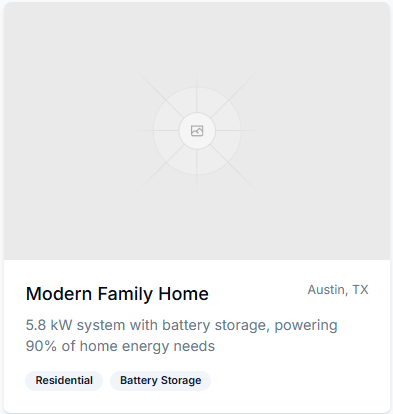
Task: Click the lower-right diagonal ray of the sunburst
Action: [234, 168]
